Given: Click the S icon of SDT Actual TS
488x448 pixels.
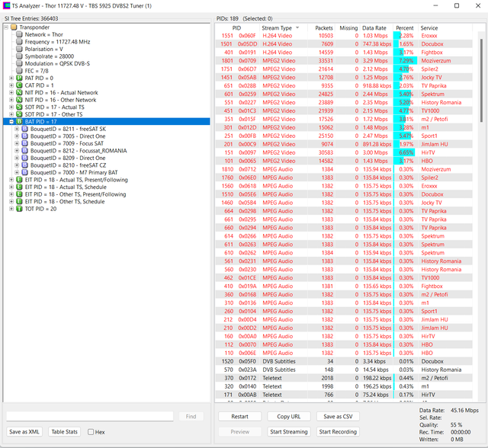Looking at the screenshot, I should coord(19,107).
